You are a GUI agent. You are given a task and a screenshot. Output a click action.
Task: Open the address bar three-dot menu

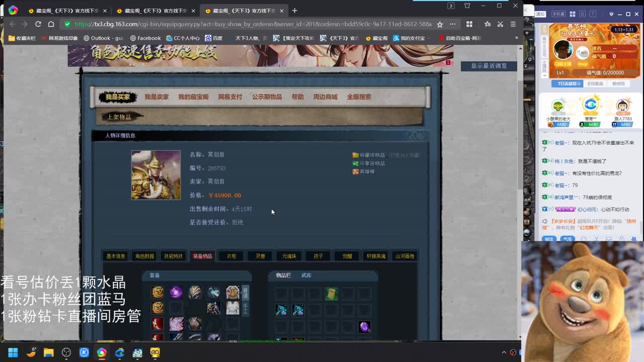[453, 24]
